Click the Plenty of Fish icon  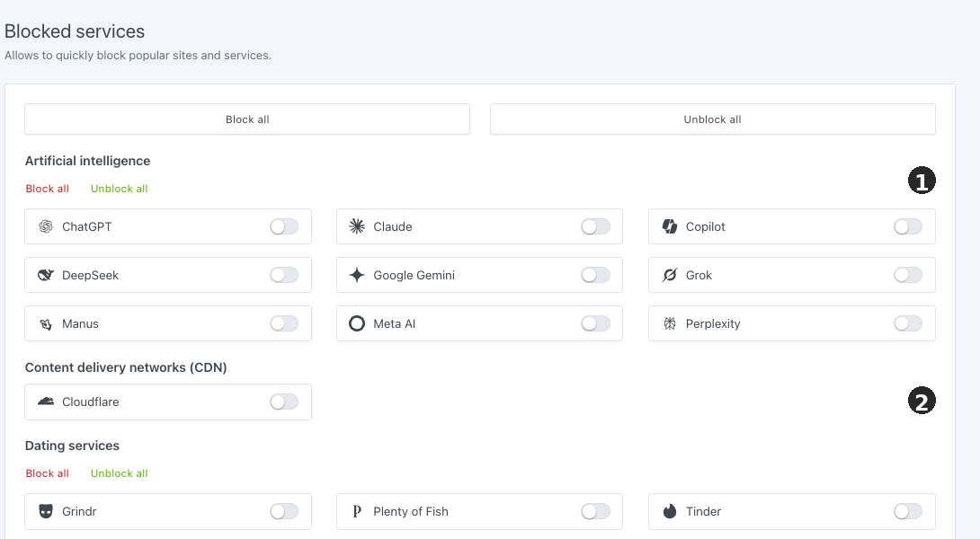pos(357,511)
